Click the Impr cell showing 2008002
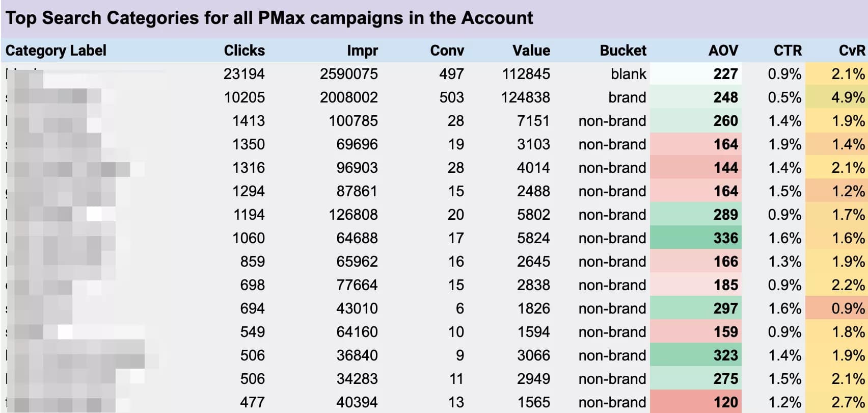The height and width of the screenshot is (413, 868). (348, 97)
